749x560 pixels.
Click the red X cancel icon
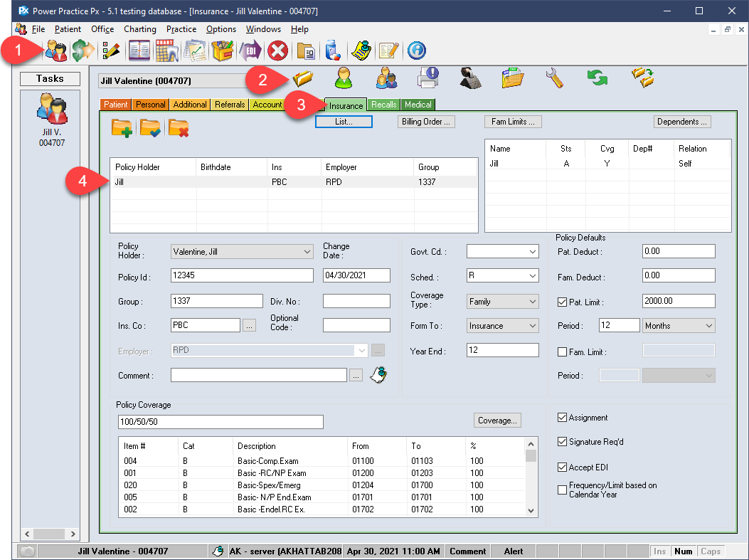pos(277,51)
